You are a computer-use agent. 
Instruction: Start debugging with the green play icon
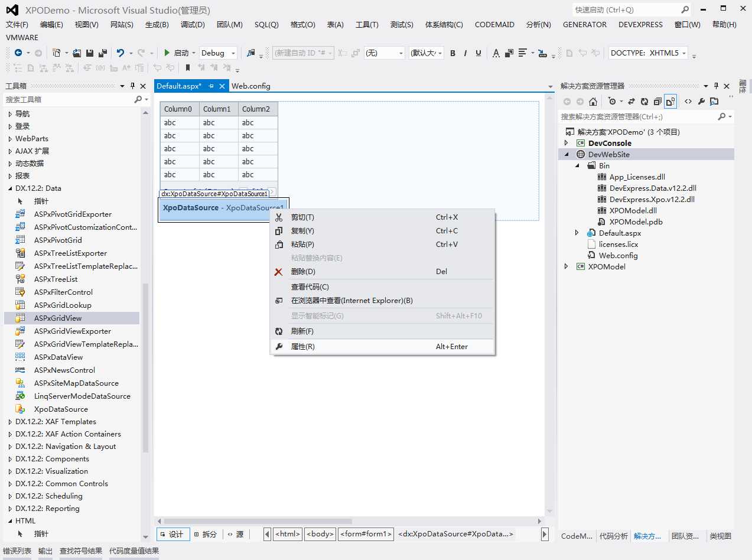tap(167, 53)
